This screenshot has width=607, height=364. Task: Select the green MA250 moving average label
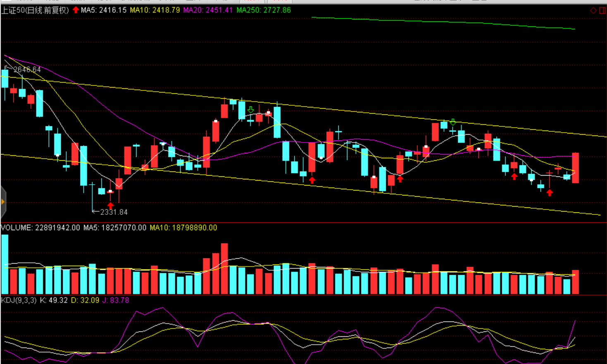coord(263,10)
